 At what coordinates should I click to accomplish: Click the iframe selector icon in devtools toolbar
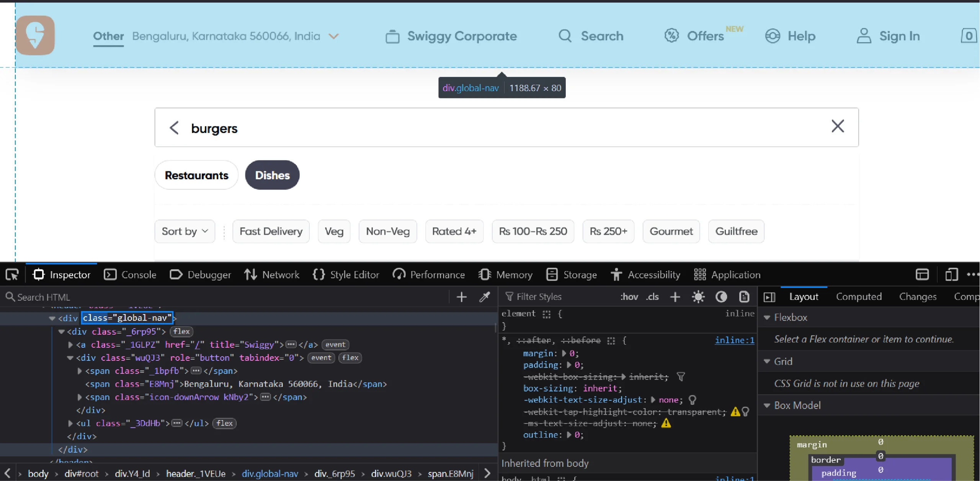[x=922, y=275]
